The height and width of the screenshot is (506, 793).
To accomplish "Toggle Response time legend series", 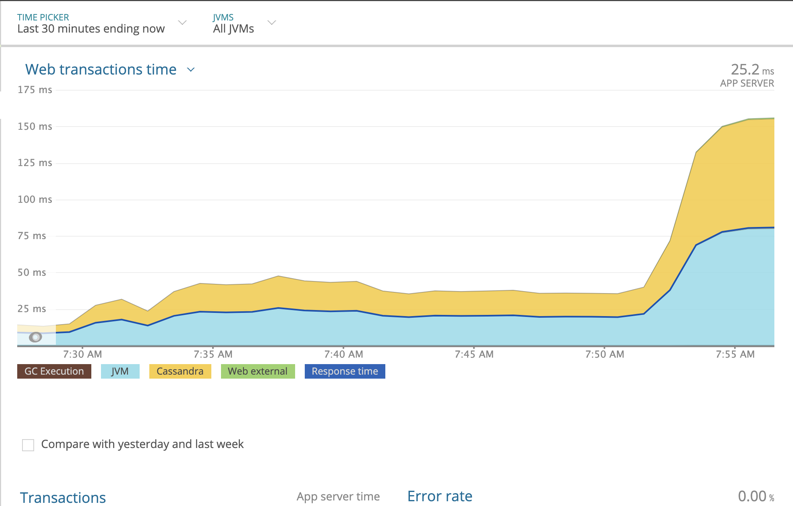I will pyautogui.click(x=345, y=372).
